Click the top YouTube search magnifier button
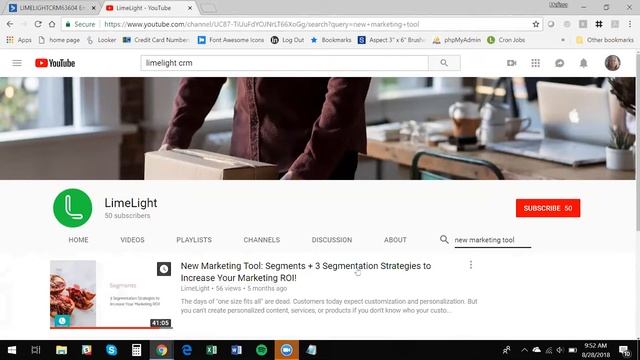The width and height of the screenshot is (640, 360). (x=444, y=63)
